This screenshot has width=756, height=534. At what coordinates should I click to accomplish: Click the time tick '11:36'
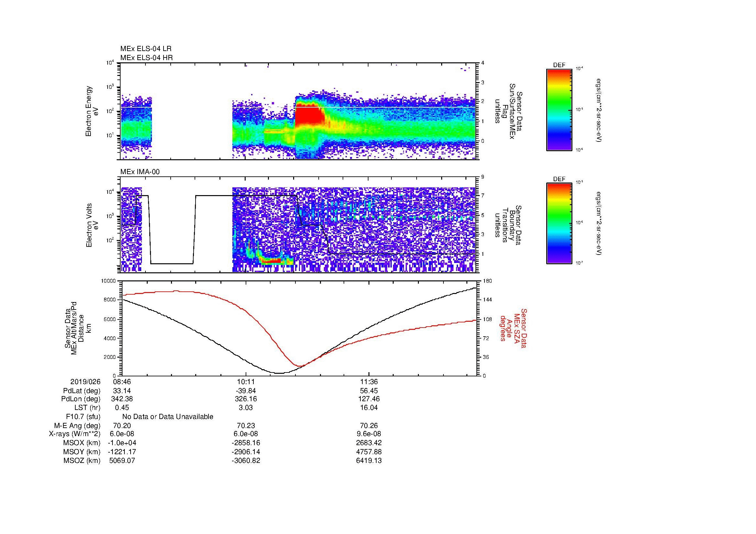tap(369, 382)
